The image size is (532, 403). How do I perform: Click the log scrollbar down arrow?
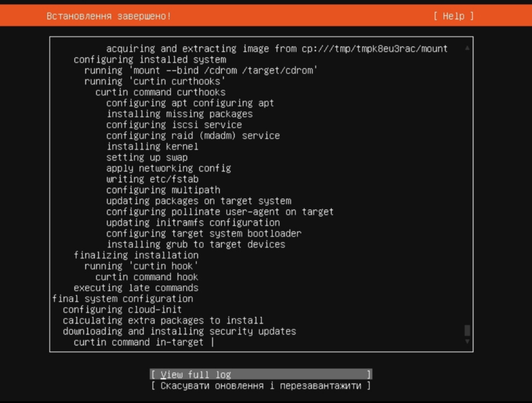(467, 342)
